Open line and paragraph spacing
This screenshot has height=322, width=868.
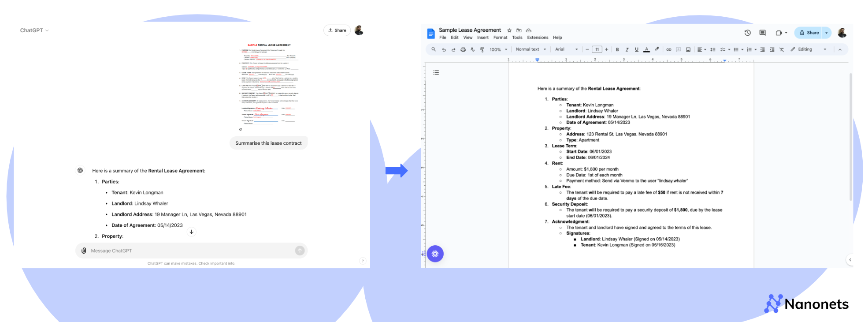pyautogui.click(x=712, y=49)
